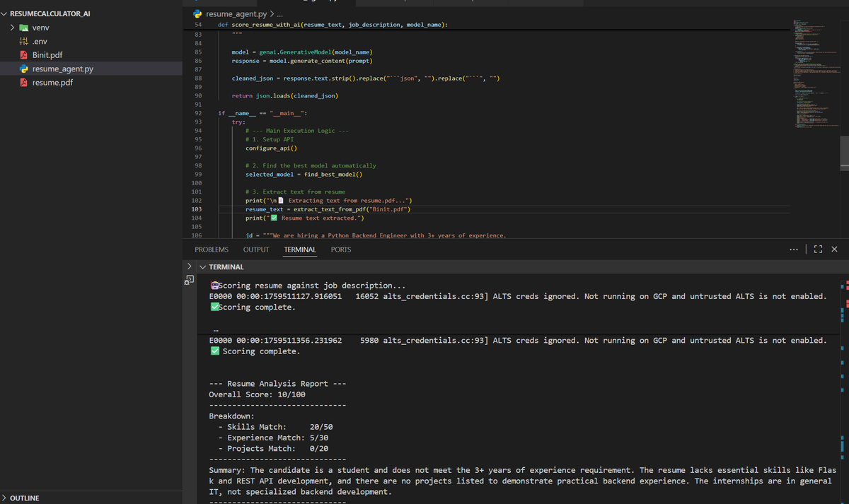Click the jd variable on line 106
The height and width of the screenshot is (504, 849).
[x=248, y=235]
